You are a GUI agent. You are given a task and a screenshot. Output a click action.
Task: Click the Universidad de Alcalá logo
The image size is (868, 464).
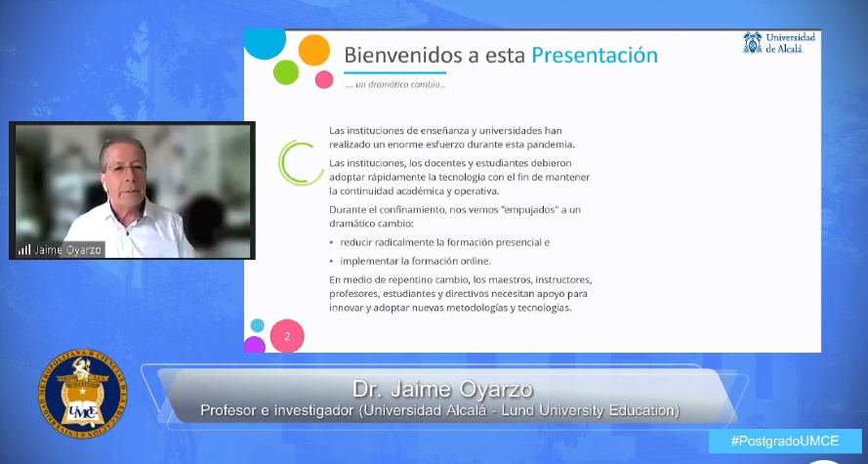779,43
